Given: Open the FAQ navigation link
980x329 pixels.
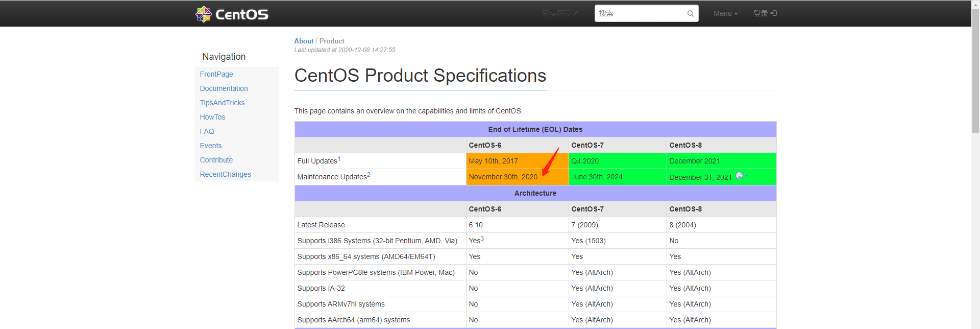Looking at the screenshot, I should (207, 131).
